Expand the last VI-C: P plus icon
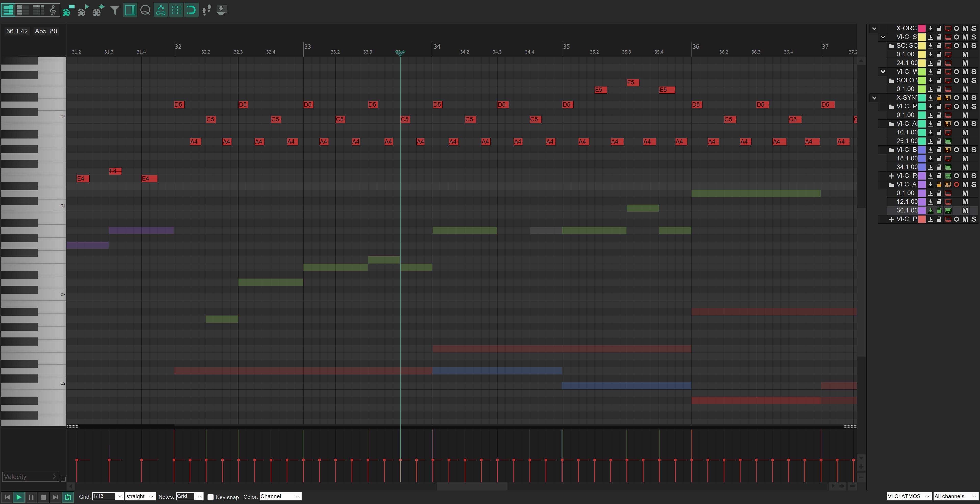The width and height of the screenshot is (980, 504). [x=891, y=219]
